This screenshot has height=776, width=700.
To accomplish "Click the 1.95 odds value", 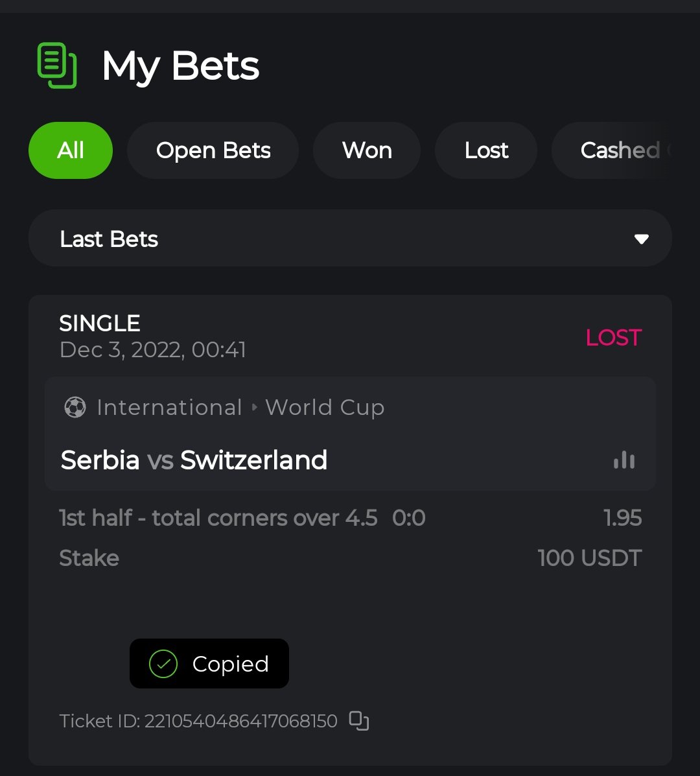I will coord(622,518).
